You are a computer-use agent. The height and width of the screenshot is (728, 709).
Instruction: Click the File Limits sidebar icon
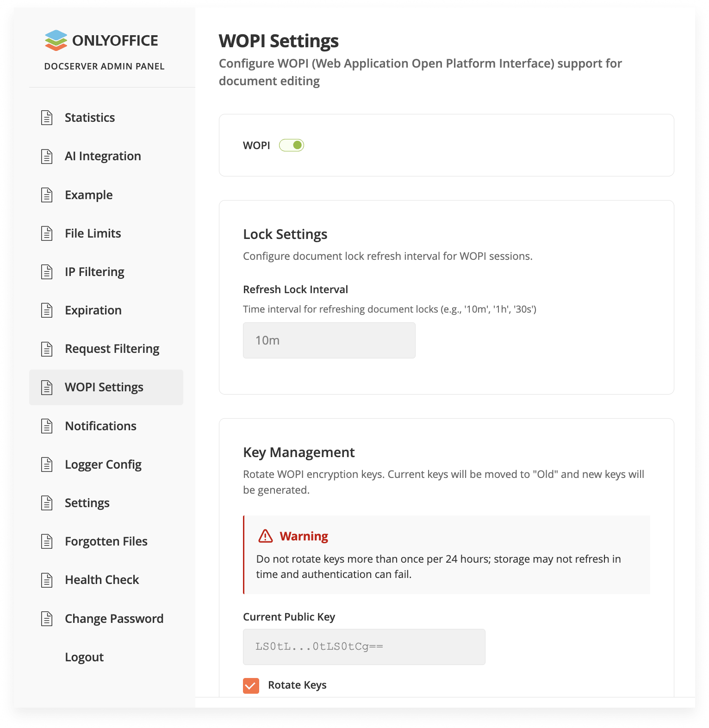pyautogui.click(x=47, y=233)
